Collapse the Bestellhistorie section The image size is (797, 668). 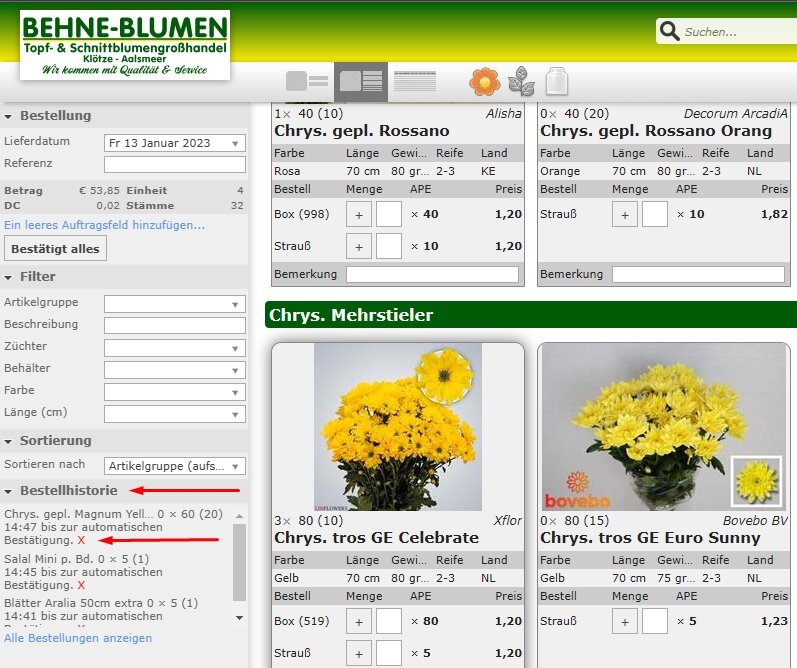[8, 491]
